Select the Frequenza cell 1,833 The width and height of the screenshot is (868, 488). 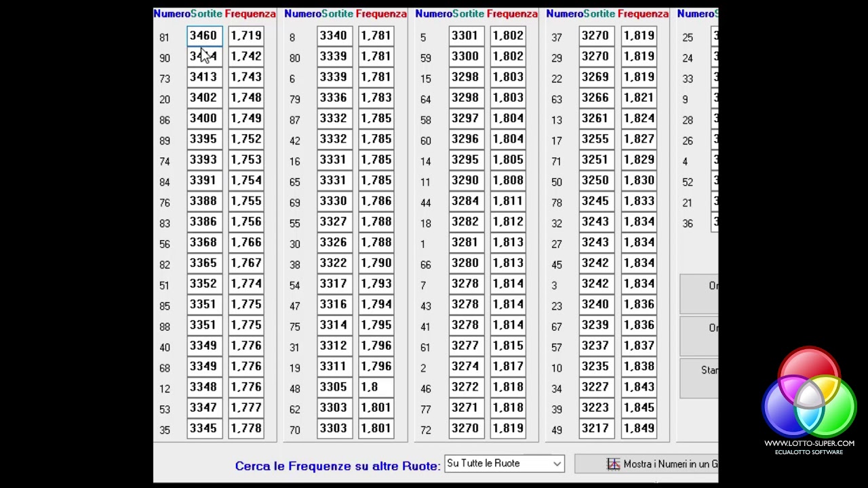tap(639, 201)
